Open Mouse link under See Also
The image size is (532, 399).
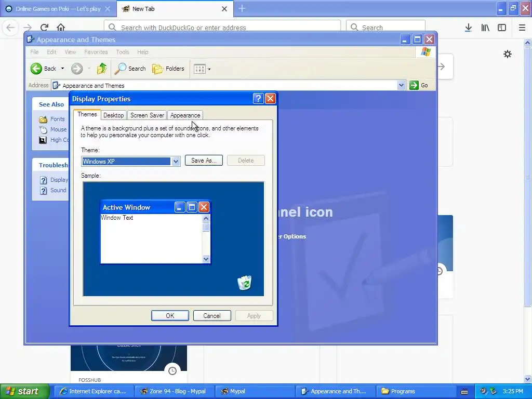pyautogui.click(x=58, y=129)
